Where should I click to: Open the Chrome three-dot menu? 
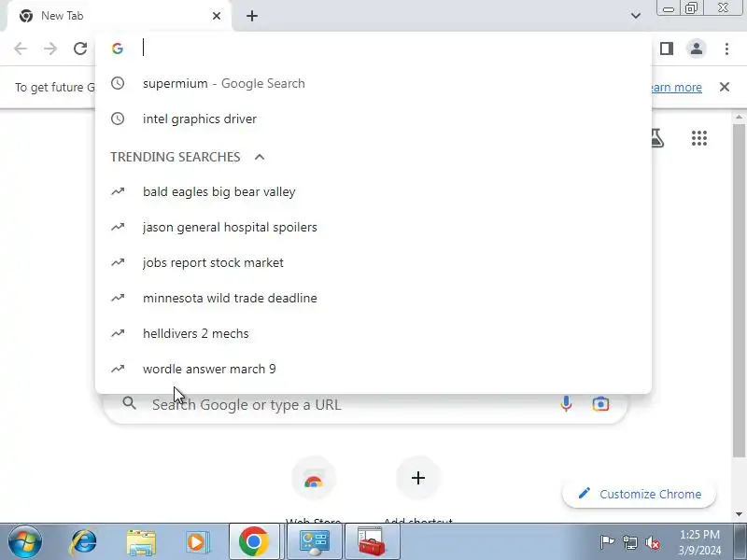click(x=726, y=49)
